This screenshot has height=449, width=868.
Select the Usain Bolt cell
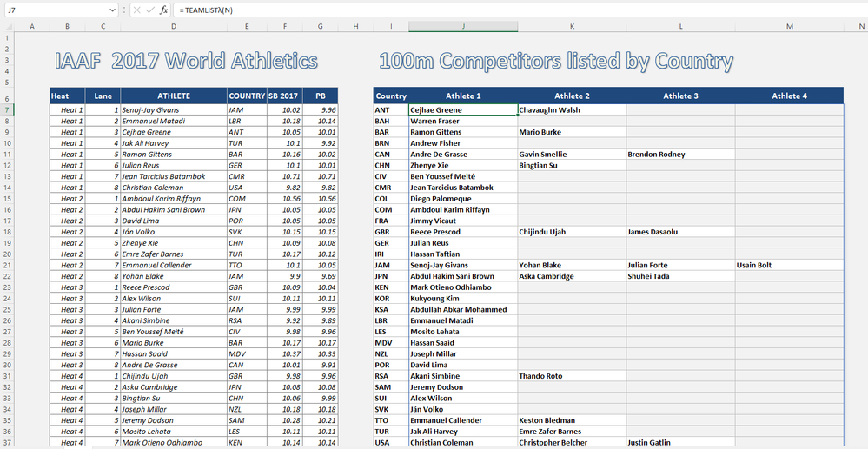[x=790, y=265]
